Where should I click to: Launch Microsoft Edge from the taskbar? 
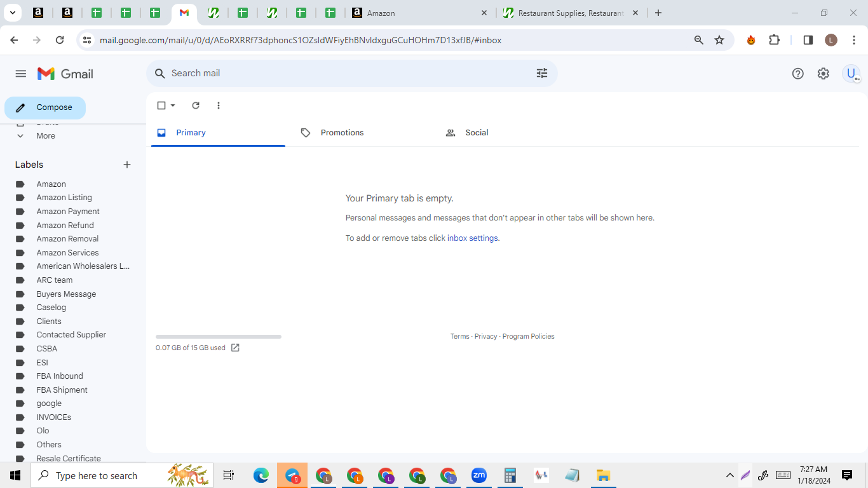(261, 475)
